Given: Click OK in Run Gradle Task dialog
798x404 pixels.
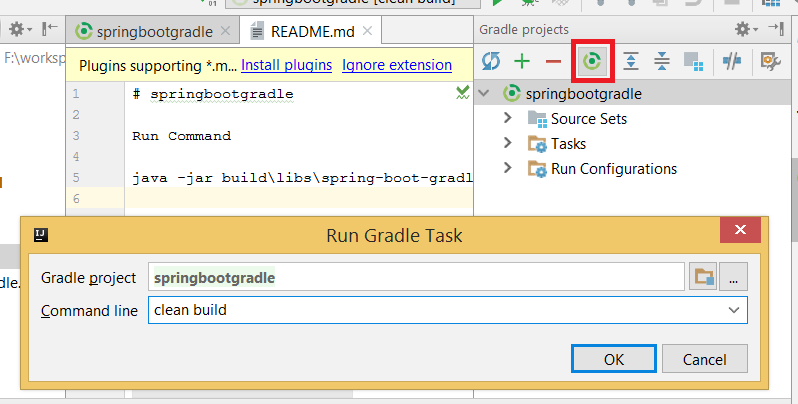Looking at the screenshot, I should [614, 359].
